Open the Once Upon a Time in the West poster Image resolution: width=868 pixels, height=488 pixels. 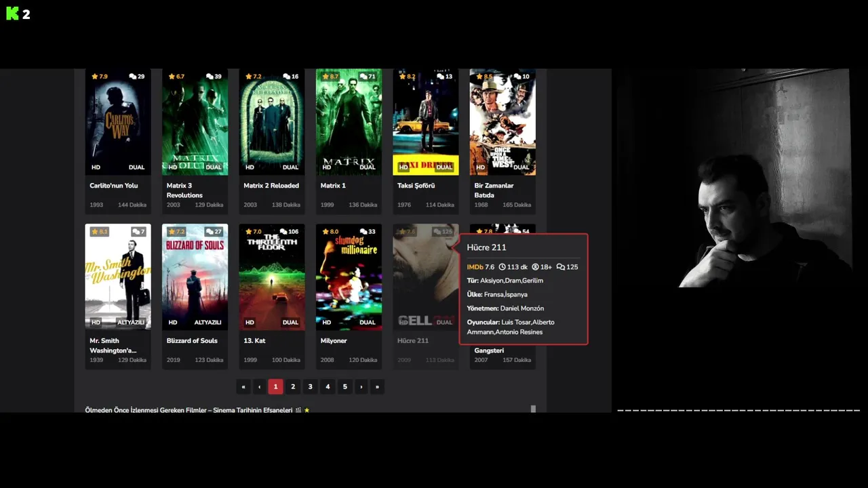tap(502, 122)
